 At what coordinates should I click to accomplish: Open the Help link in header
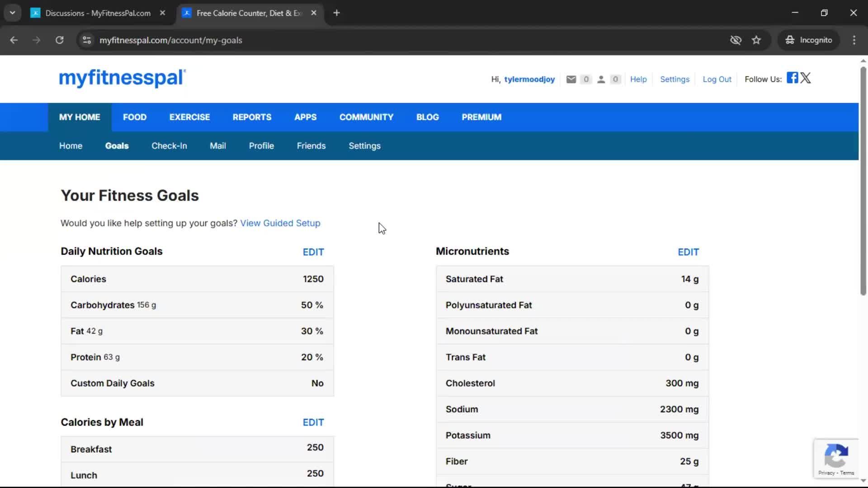638,80
